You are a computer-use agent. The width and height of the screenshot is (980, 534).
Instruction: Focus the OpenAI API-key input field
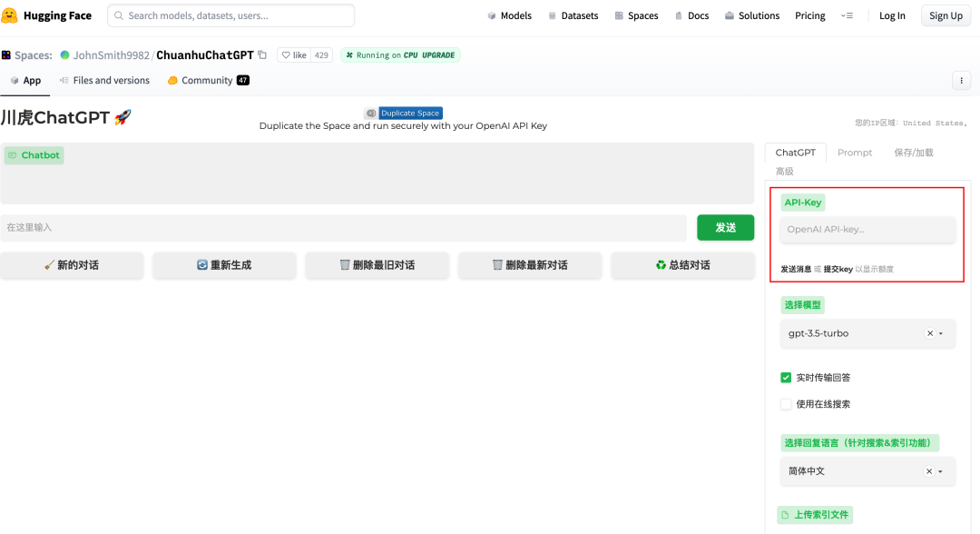(867, 230)
